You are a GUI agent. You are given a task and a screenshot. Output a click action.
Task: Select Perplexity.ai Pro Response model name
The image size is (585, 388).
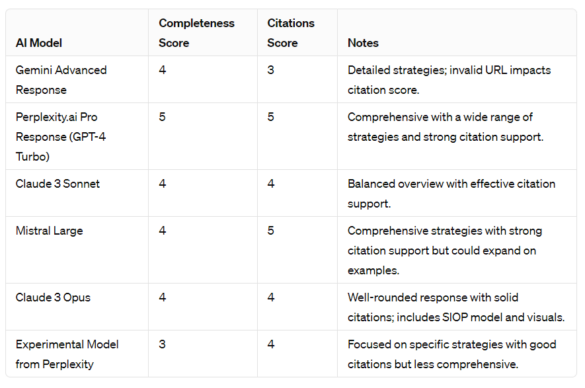(60, 137)
